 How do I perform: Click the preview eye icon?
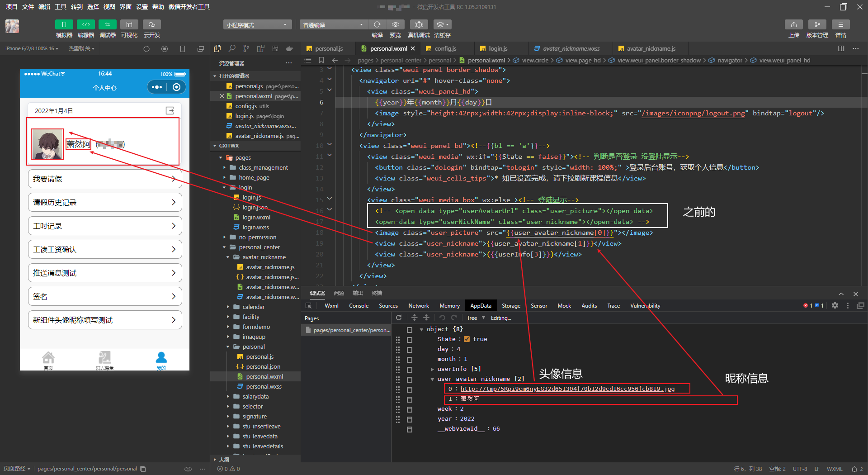point(396,24)
